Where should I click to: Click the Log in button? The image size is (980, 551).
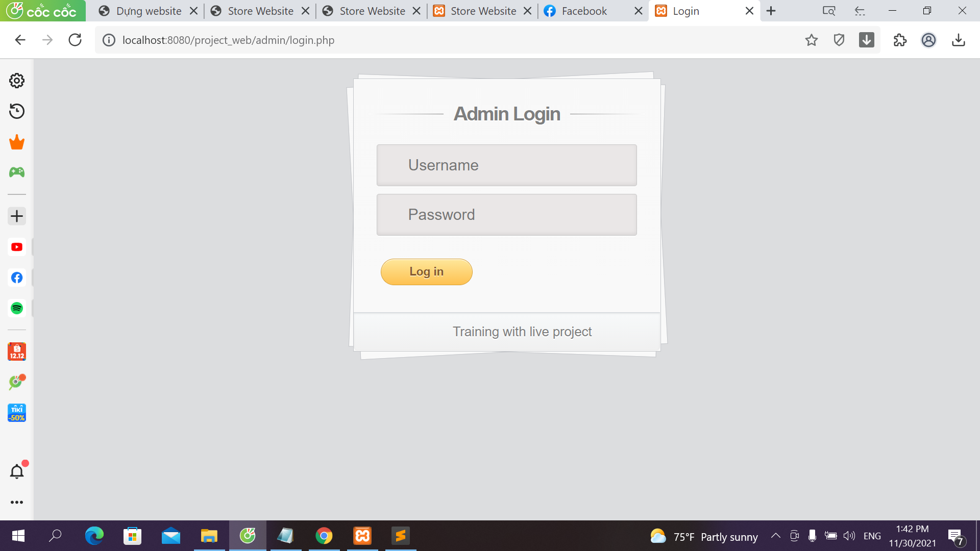pos(426,271)
